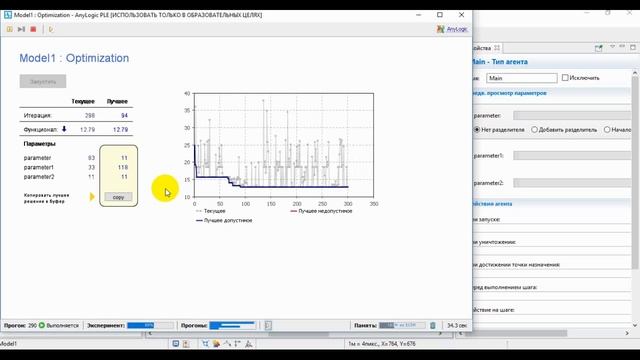
Task: Click the green running status icon
Action: [x=42, y=325]
